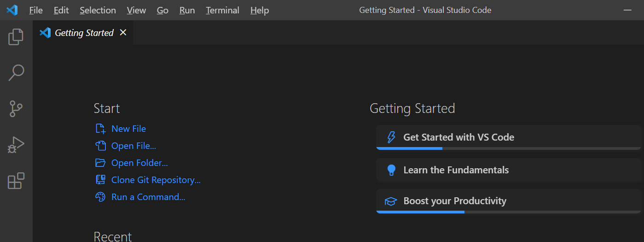Open the Run and Debug view
This screenshot has height=242, width=644.
click(x=16, y=145)
